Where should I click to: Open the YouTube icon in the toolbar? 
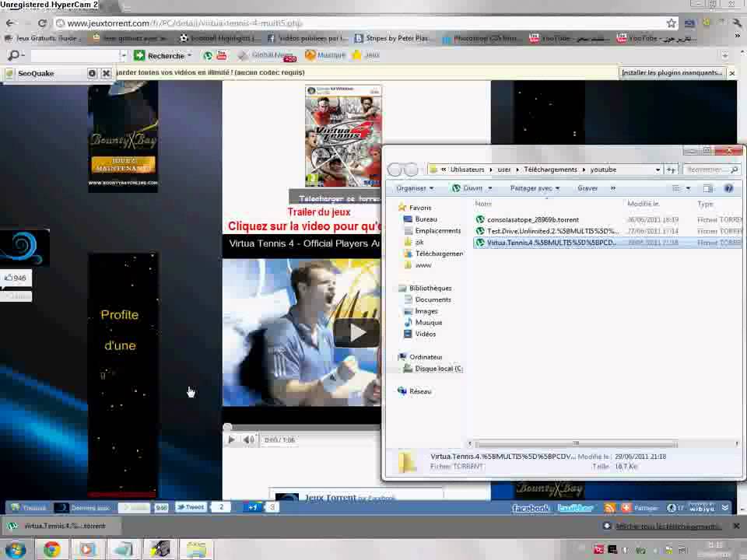click(x=222, y=55)
